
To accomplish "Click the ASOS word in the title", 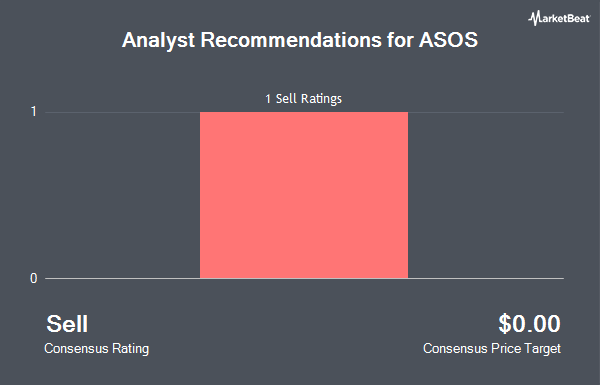I will coord(448,40).
